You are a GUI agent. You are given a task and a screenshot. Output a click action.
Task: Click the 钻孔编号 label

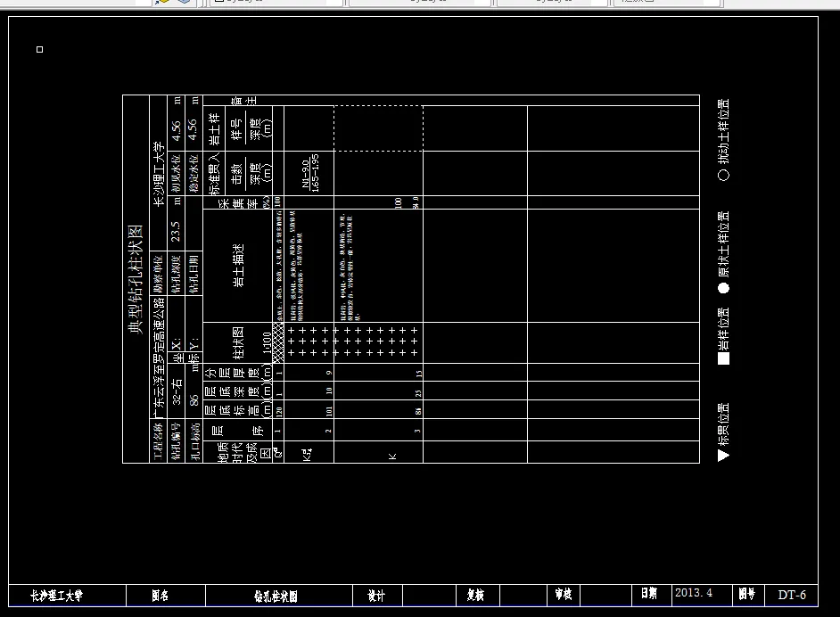(x=176, y=441)
